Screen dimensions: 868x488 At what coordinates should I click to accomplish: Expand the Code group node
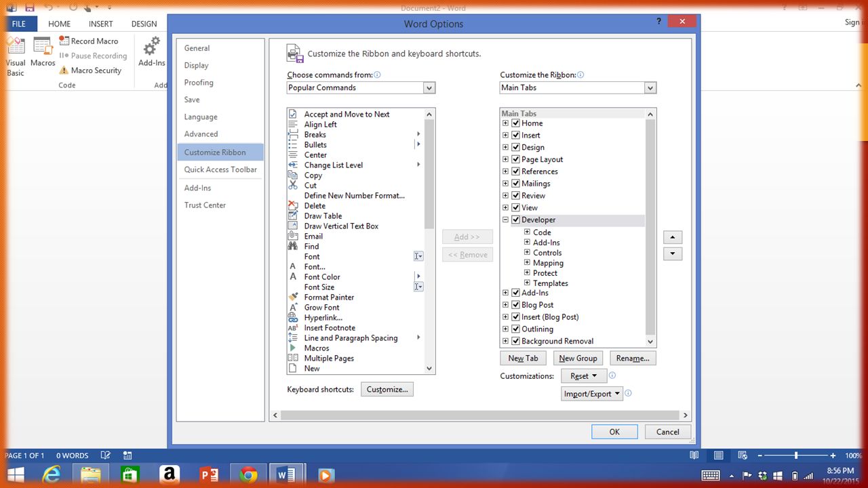pos(527,232)
